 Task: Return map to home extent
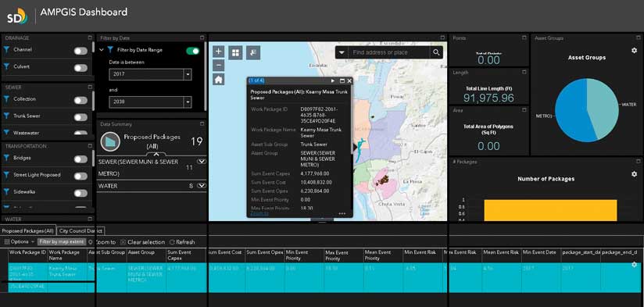tap(219, 80)
